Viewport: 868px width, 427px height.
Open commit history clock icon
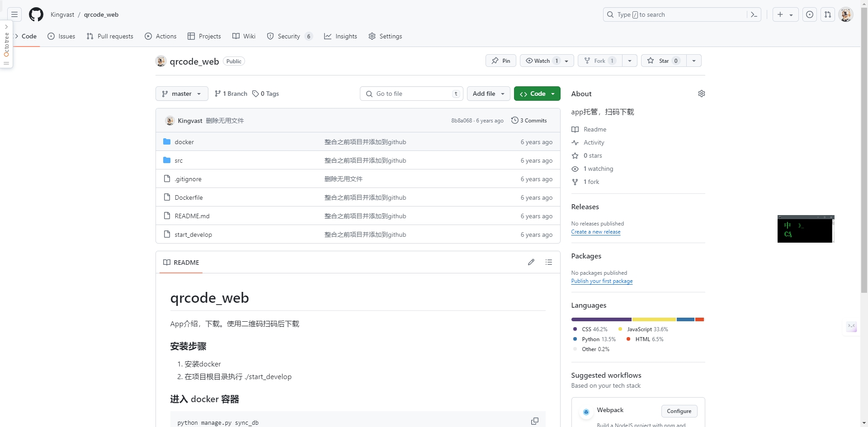(514, 120)
